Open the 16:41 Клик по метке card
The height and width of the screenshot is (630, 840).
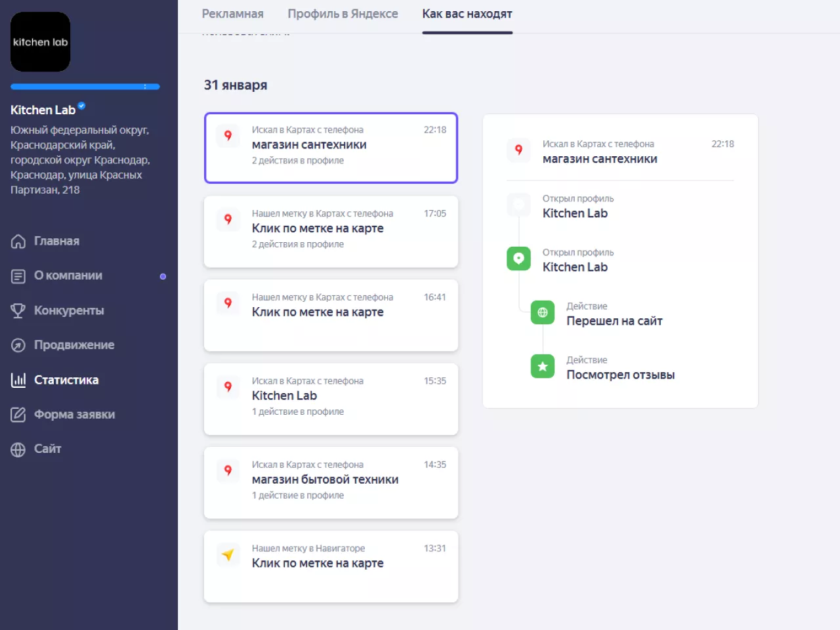[x=331, y=316]
